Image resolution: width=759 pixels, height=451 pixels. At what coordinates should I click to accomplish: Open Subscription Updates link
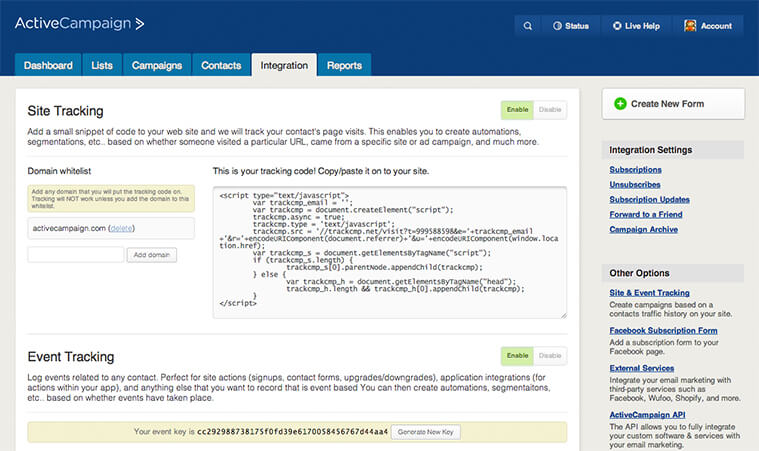[649, 200]
